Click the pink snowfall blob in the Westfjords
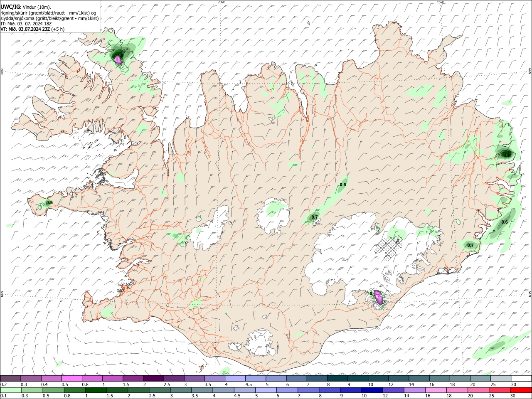Image resolution: width=532 pixels, height=399 pixels. pos(118,59)
